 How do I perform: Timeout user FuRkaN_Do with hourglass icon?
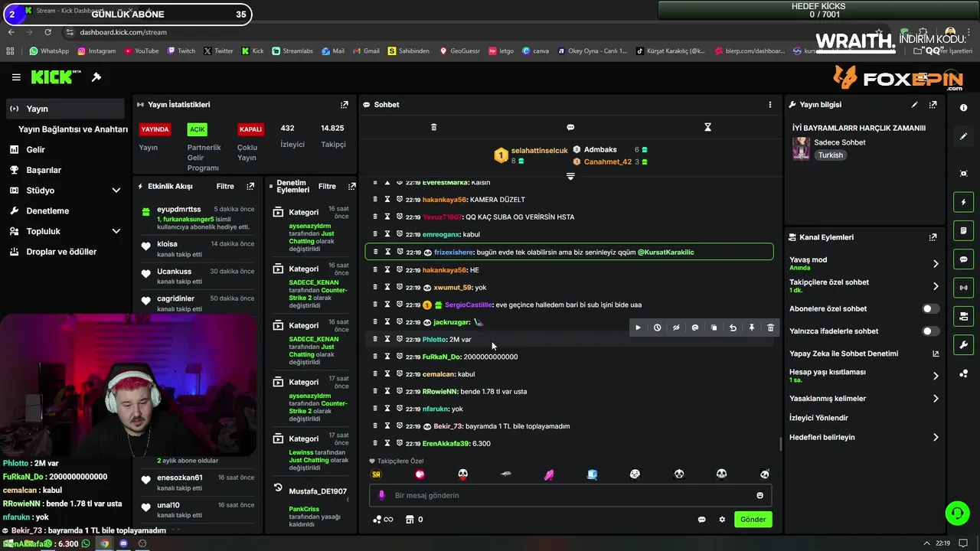(387, 357)
